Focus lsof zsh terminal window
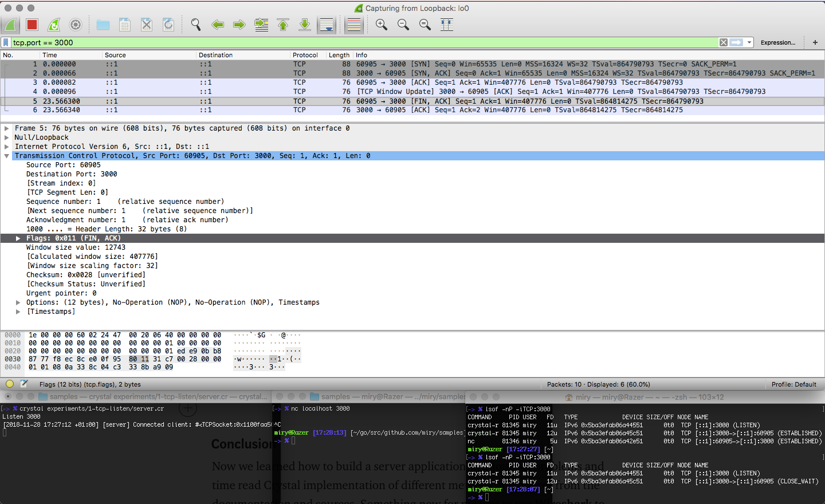This screenshot has height=504, width=825. click(x=645, y=448)
